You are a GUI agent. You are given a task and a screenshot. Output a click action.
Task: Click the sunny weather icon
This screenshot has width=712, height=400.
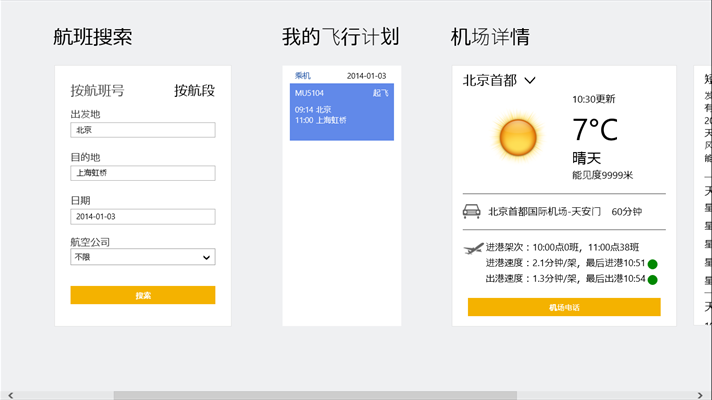pos(517,137)
